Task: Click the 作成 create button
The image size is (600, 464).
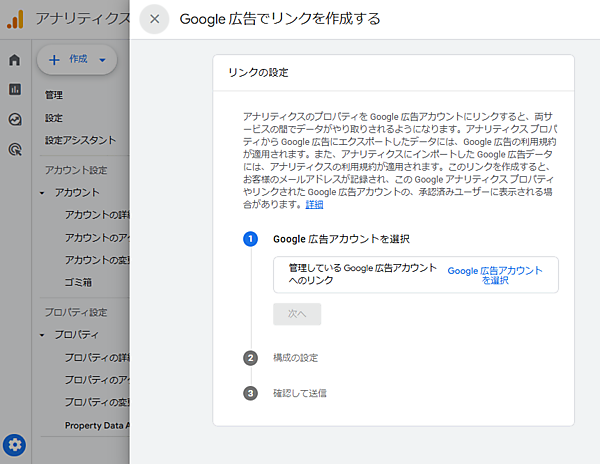Action: [x=77, y=60]
